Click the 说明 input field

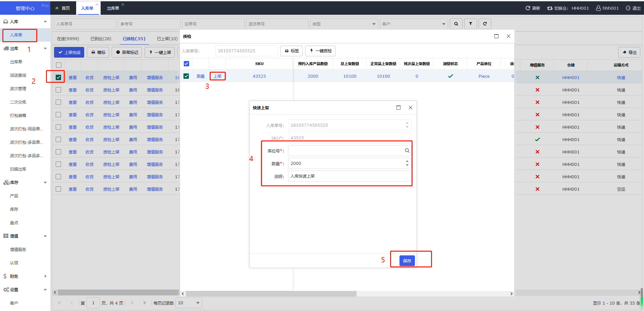tap(350, 176)
